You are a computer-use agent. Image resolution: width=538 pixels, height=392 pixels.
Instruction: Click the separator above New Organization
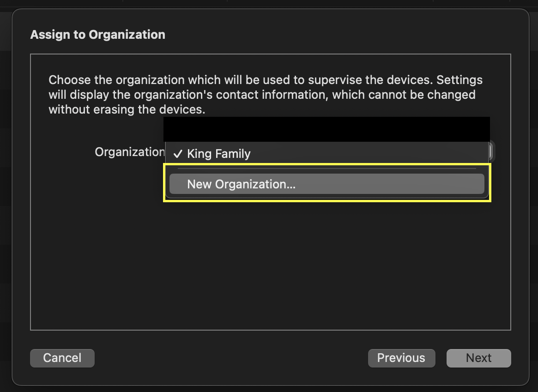[326, 169]
